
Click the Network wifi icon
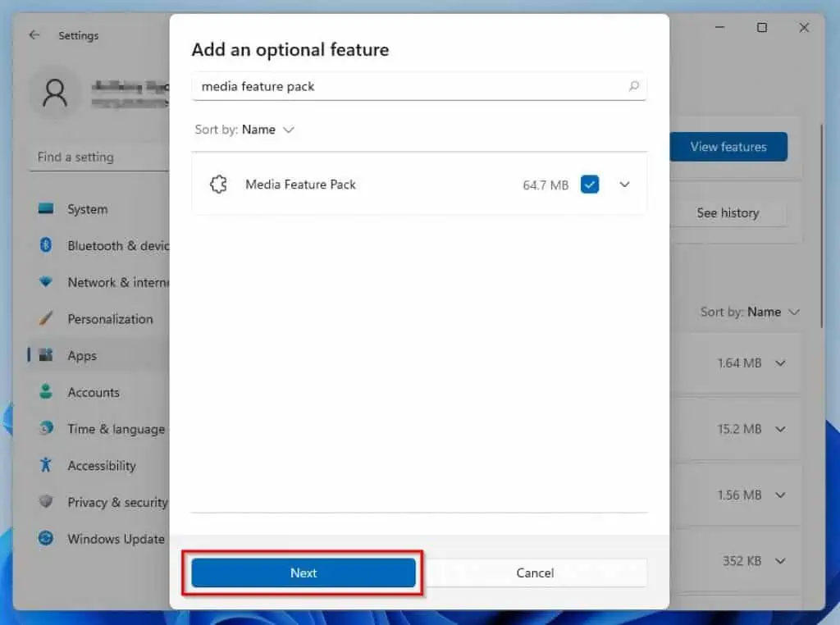coord(46,281)
